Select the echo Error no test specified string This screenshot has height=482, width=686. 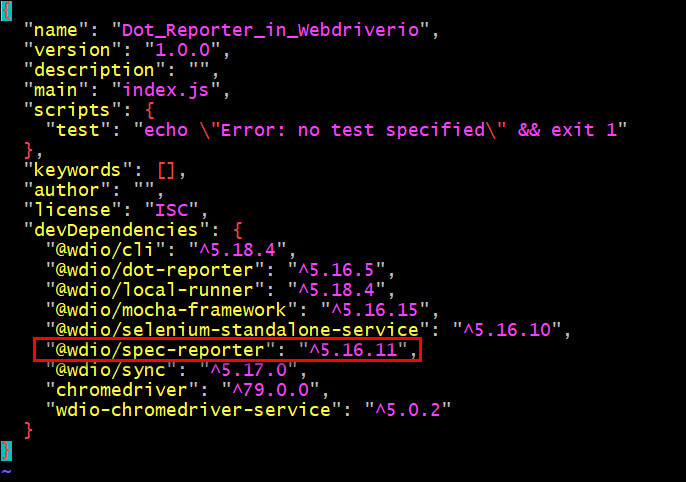tap(381, 130)
